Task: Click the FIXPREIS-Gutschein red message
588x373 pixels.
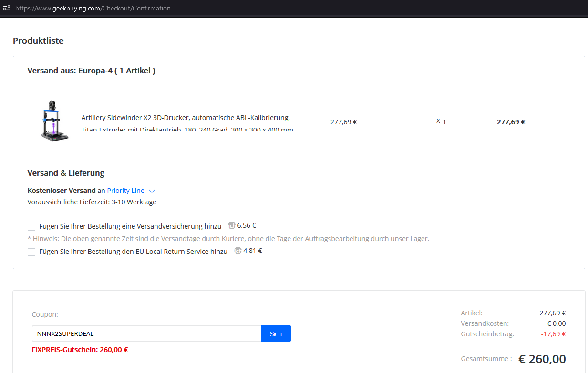Action: pos(80,349)
